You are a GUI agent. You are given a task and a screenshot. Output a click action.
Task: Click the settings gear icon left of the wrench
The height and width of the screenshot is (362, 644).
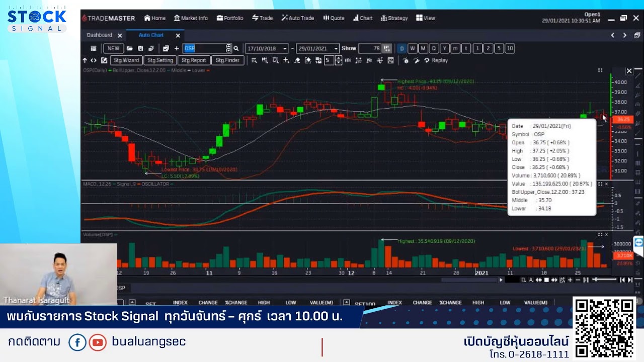[406, 60]
